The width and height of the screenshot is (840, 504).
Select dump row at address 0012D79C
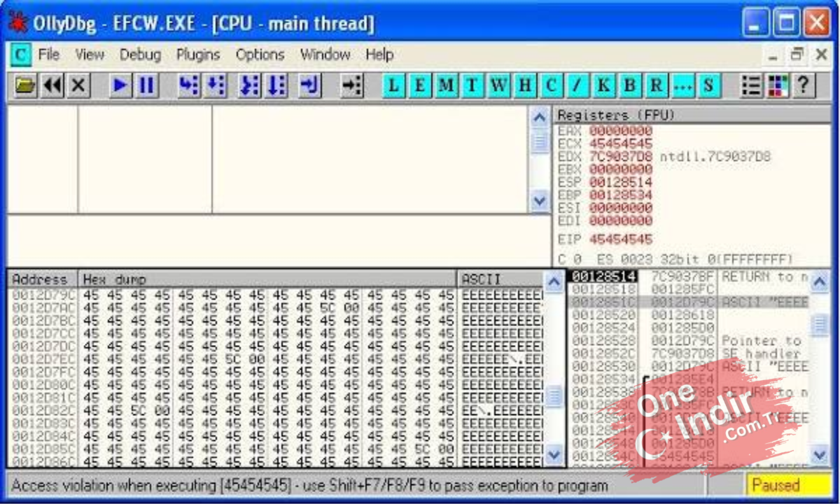coord(276,295)
